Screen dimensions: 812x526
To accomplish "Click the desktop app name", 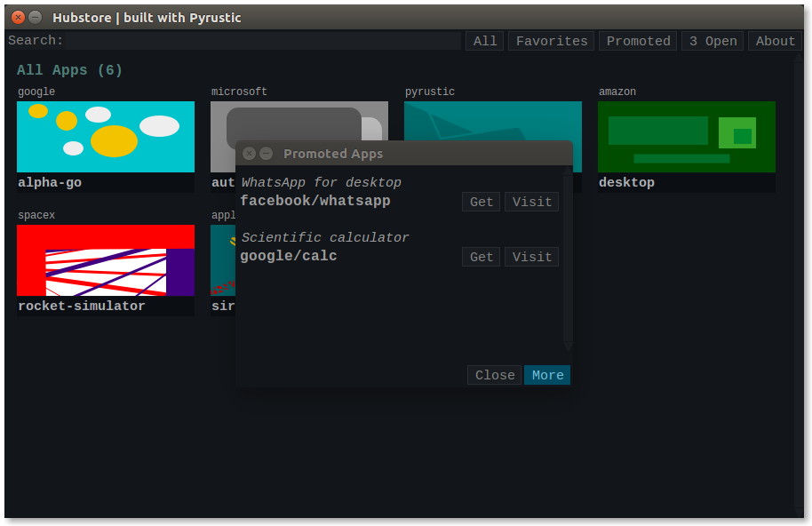I will coord(626,182).
